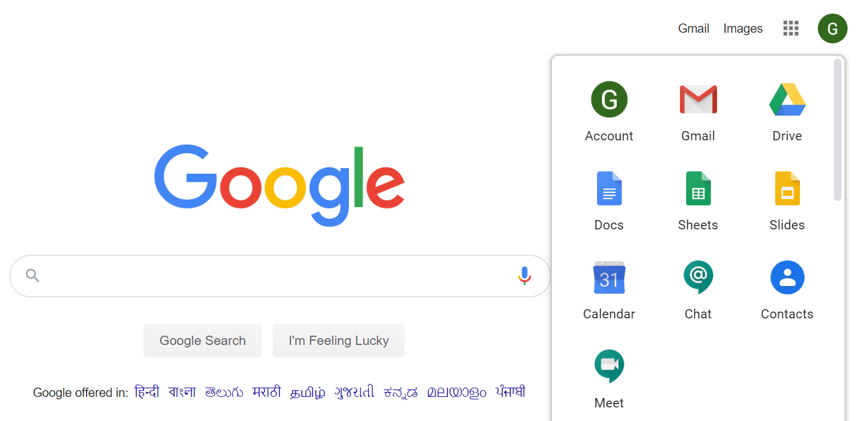The width and height of the screenshot is (868, 421).
Task: Start Google Chat
Action: click(x=698, y=277)
